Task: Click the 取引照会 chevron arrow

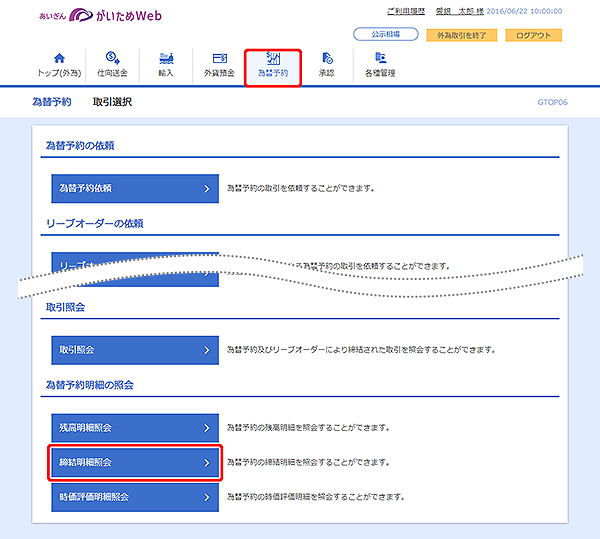Action: pos(207,350)
